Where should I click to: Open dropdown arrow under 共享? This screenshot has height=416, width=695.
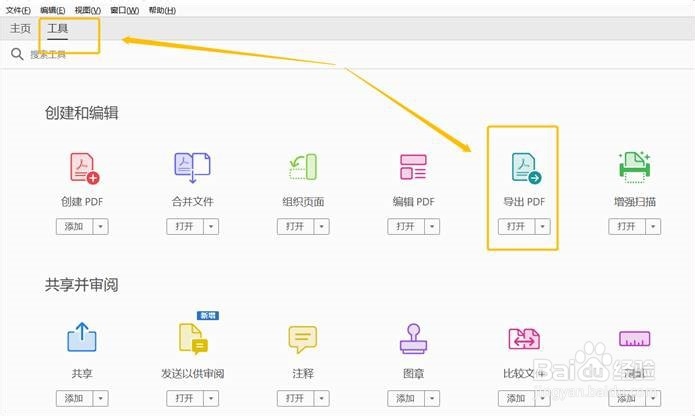(x=101, y=398)
